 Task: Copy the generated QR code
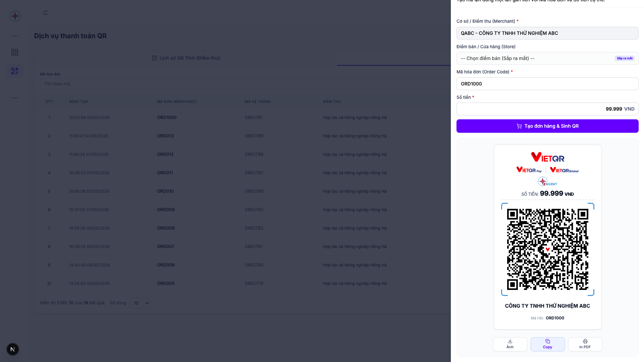coord(547,344)
